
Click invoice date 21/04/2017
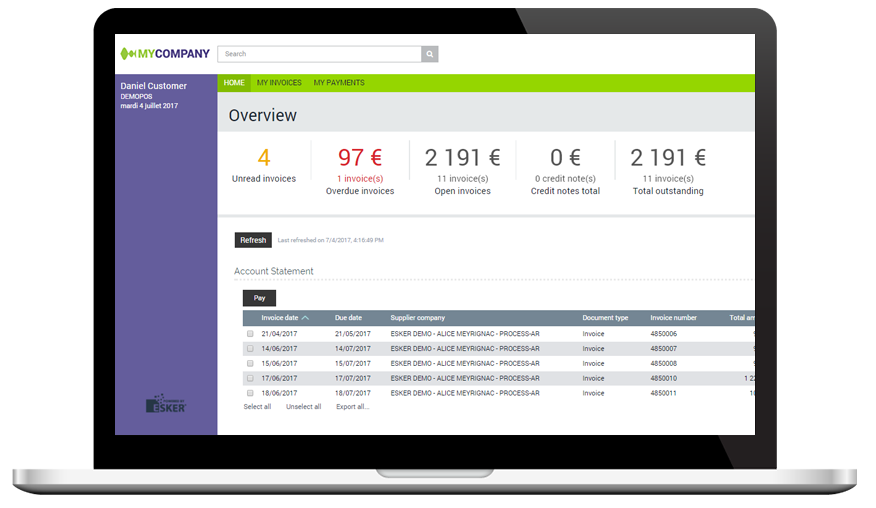pos(279,334)
